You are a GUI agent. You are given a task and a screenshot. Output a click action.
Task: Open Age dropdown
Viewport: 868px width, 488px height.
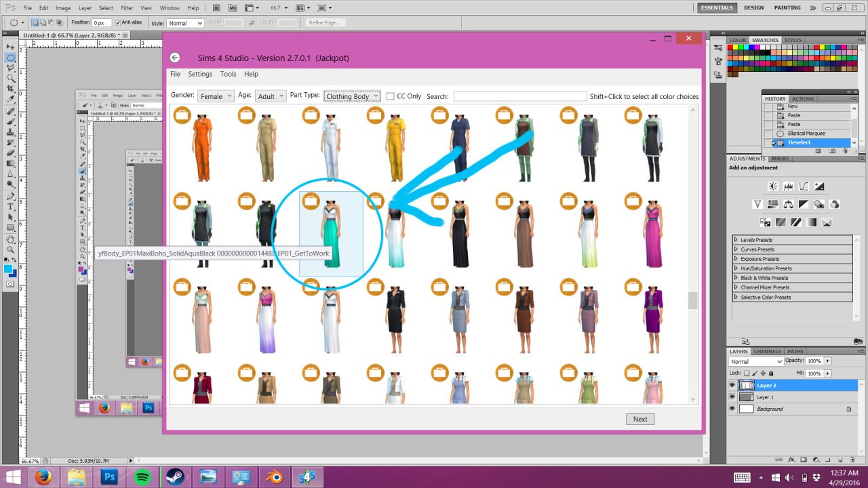click(x=271, y=96)
